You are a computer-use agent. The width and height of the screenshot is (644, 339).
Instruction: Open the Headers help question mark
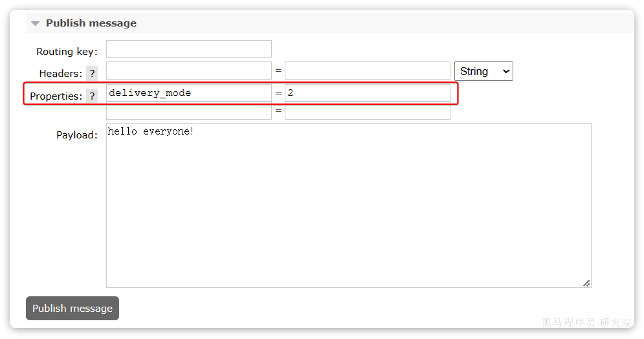click(92, 74)
